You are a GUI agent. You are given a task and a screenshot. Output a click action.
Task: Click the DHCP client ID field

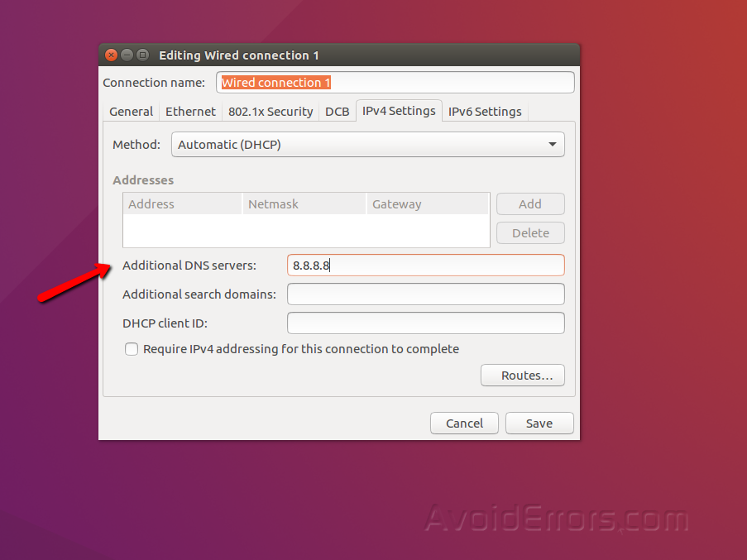425,323
